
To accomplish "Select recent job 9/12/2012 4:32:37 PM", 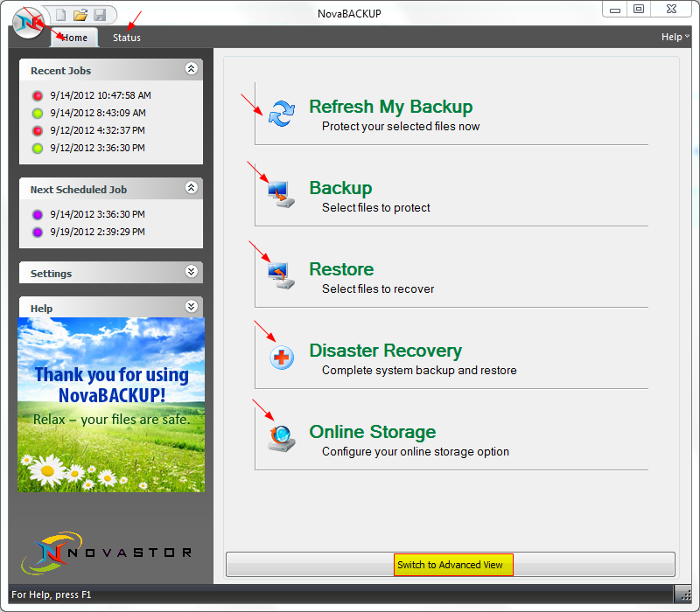I will coord(97,130).
